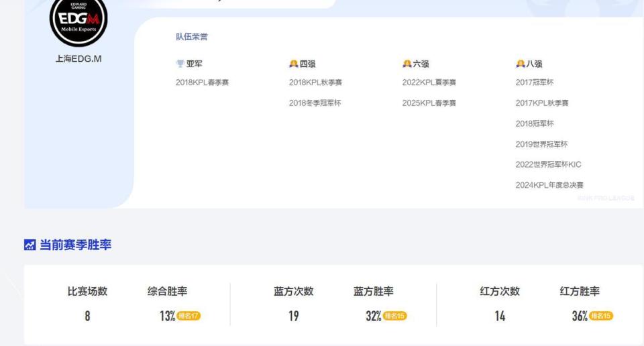The width and height of the screenshot is (644, 346).
Task: Select the 2019世界冠军杯 entry
Action: coord(541,144)
